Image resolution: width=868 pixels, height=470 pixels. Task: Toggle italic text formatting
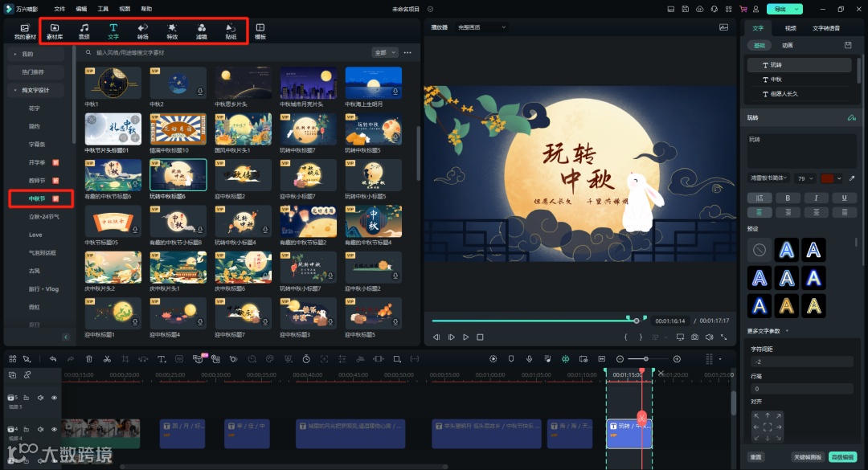point(816,198)
